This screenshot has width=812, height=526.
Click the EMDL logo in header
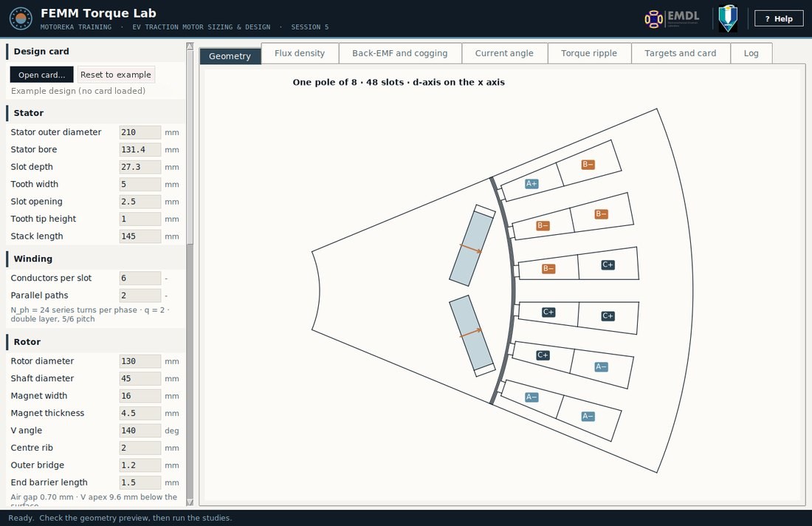pyautogui.click(x=672, y=18)
